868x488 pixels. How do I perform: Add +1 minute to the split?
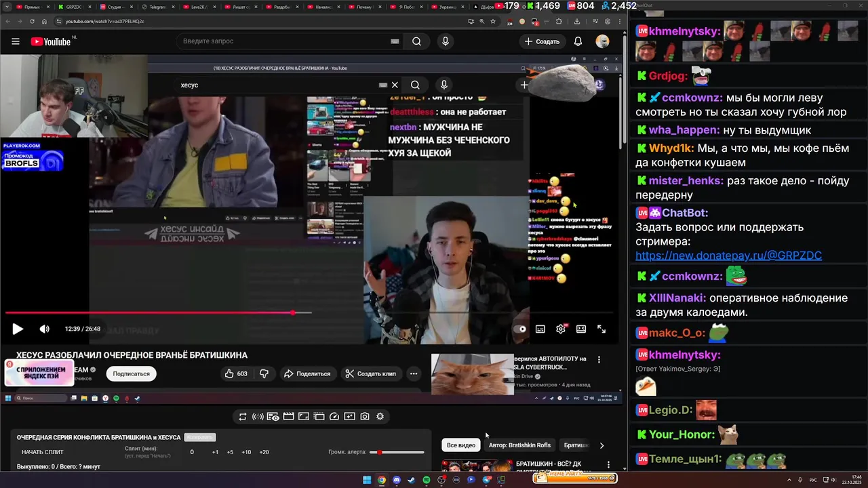tap(215, 452)
